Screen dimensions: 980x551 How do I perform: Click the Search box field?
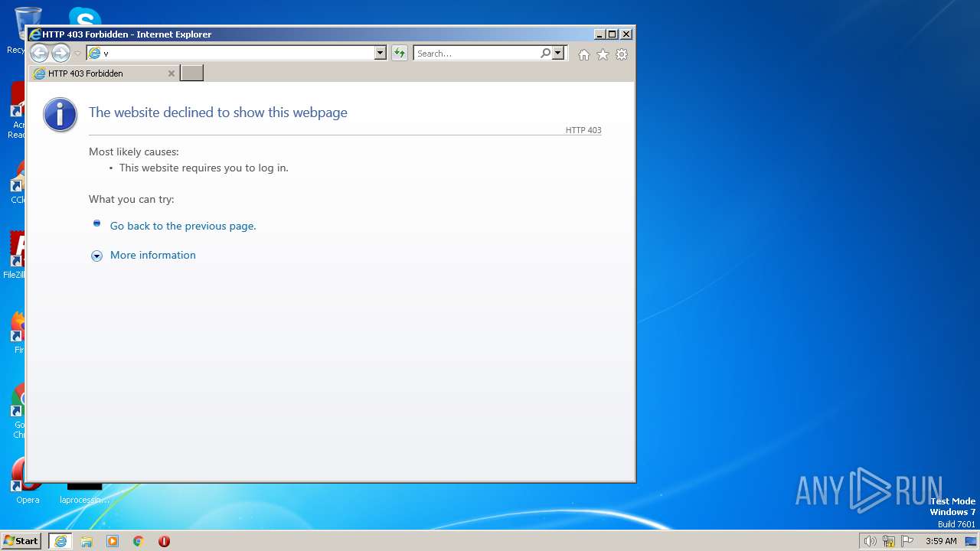(476, 53)
